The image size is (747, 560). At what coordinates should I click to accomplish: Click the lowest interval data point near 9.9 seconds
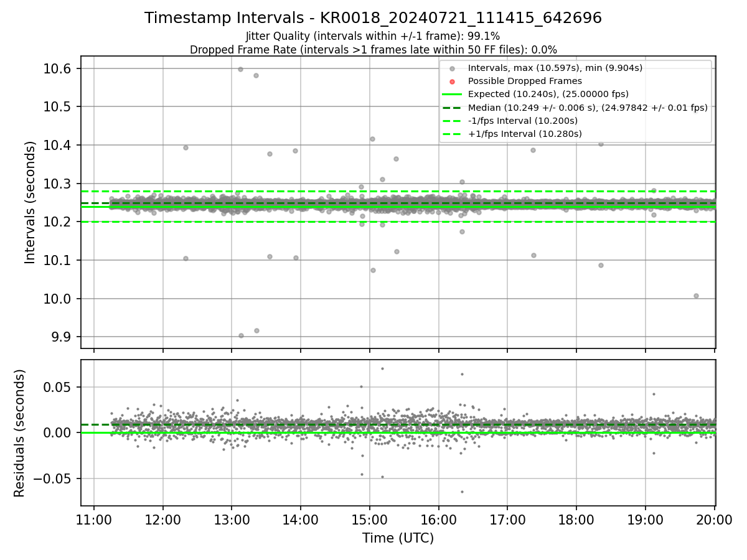(x=241, y=335)
